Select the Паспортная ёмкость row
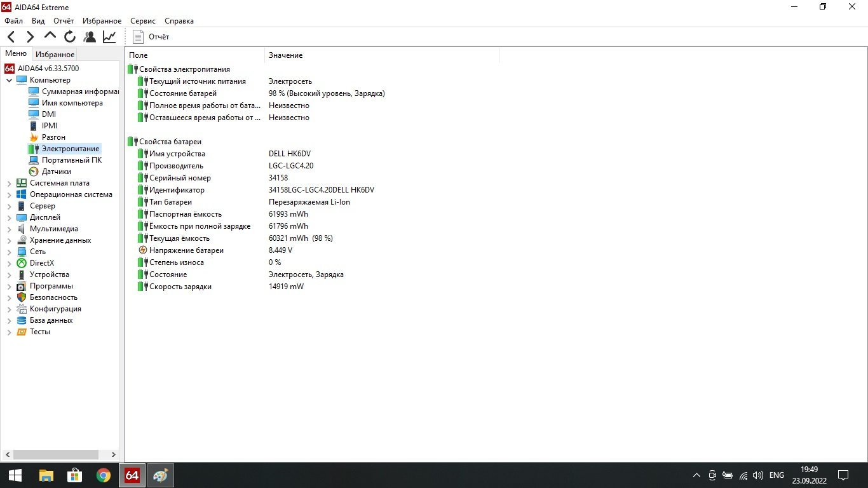 click(x=222, y=214)
